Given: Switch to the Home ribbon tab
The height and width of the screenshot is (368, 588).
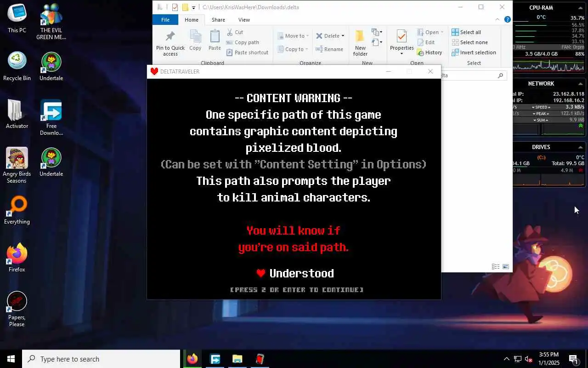Looking at the screenshot, I should pyautogui.click(x=192, y=20).
